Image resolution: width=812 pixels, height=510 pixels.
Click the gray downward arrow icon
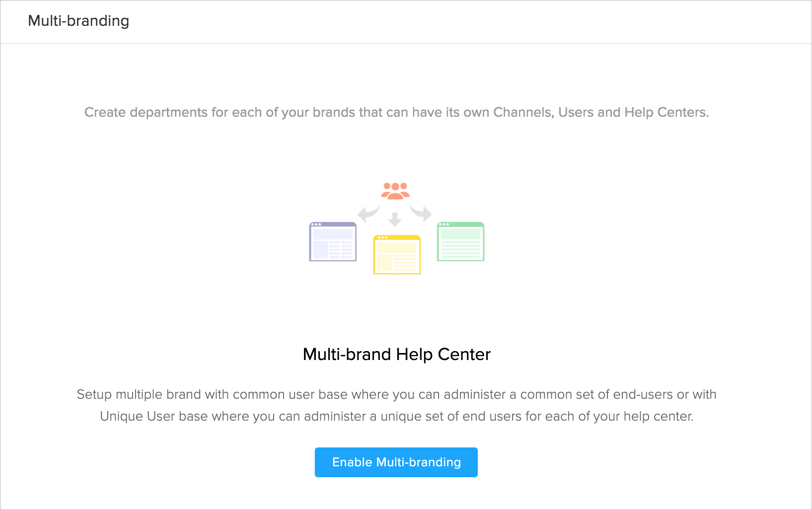tap(395, 219)
